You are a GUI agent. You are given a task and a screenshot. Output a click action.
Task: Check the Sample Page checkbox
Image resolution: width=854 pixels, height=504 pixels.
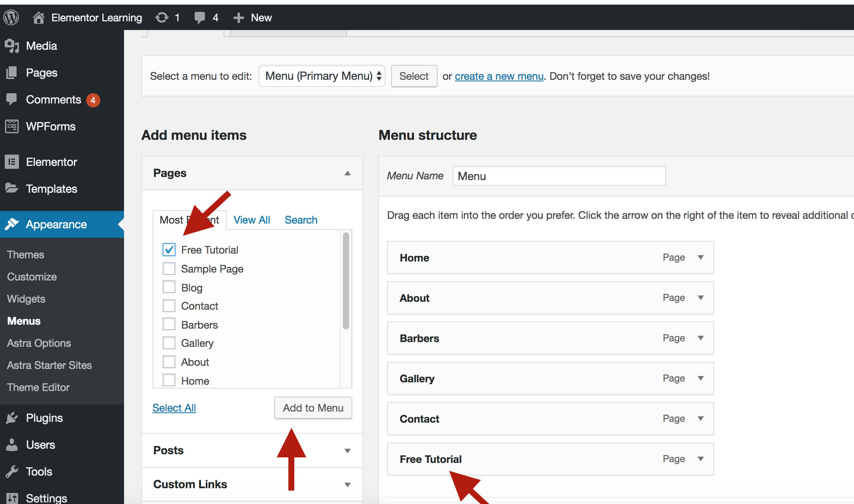click(x=169, y=269)
